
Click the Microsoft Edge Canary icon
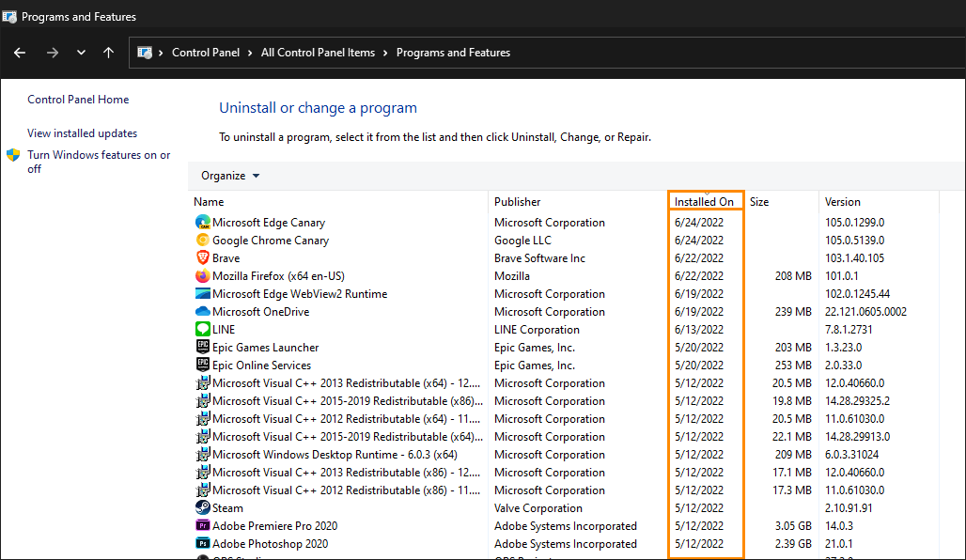[203, 223]
